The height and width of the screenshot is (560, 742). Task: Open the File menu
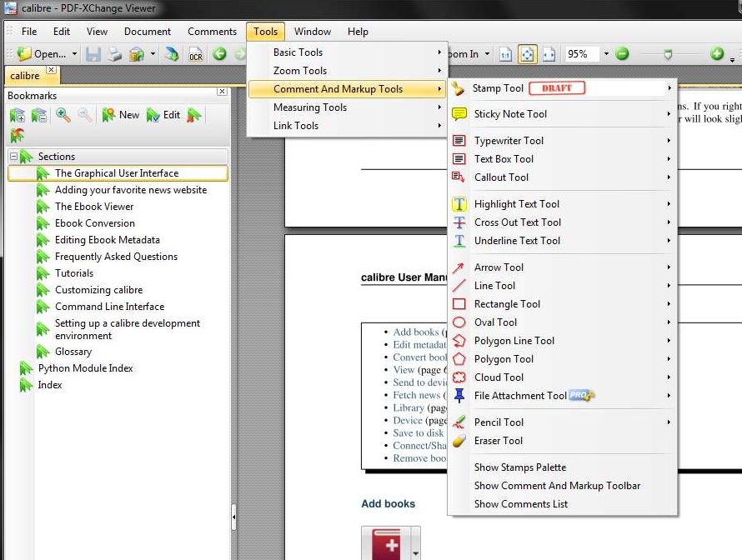click(29, 31)
